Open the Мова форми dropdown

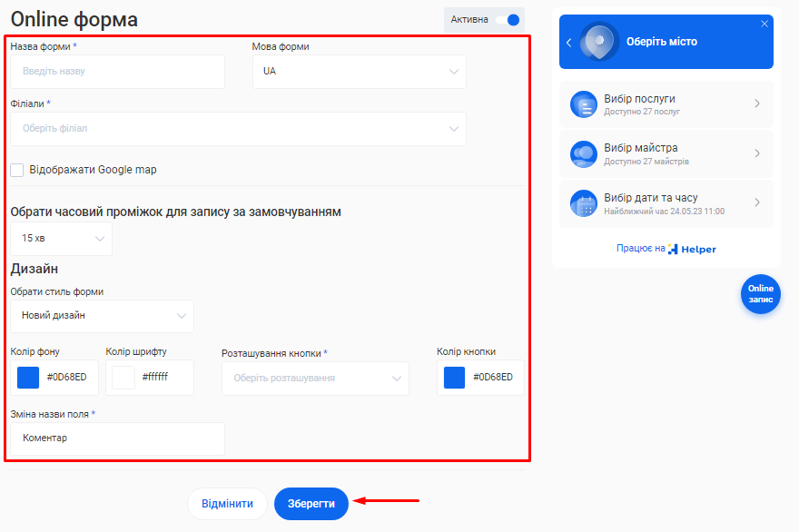tap(359, 72)
